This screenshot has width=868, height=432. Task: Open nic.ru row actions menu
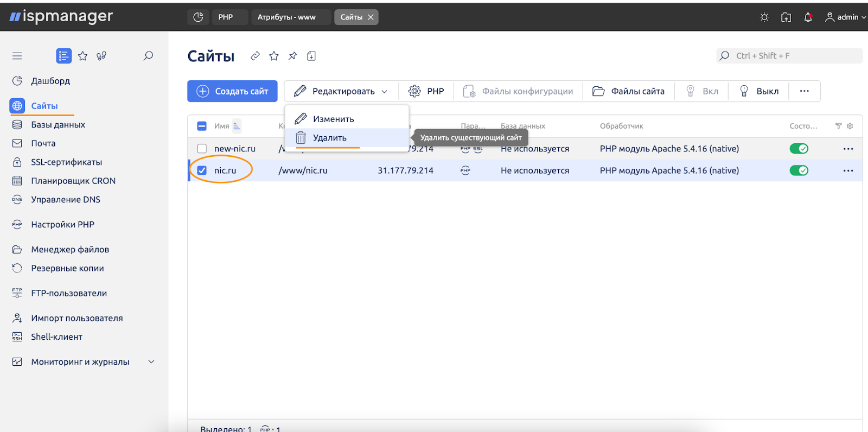(848, 170)
